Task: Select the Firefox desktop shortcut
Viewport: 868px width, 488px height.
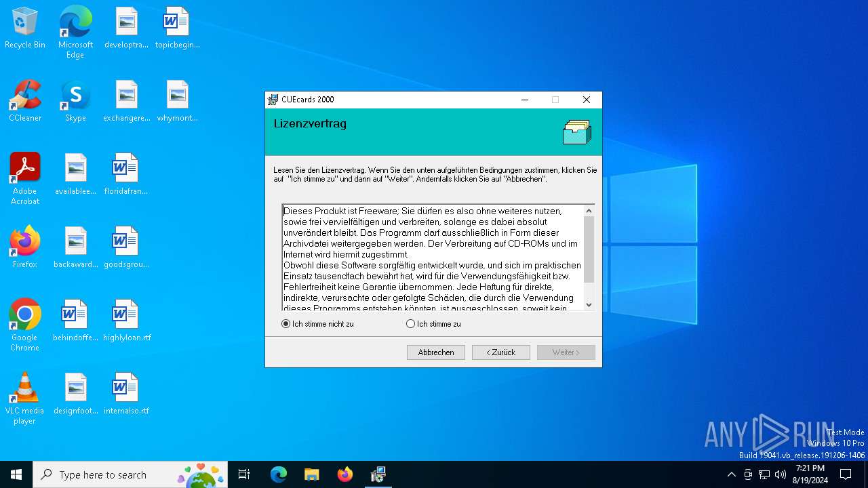Action: pyautogui.click(x=25, y=248)
